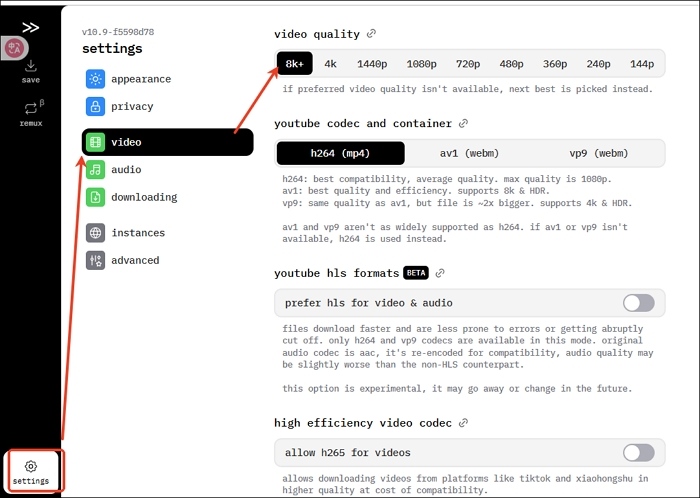
Task: Select 1440p video quality
Action: (x=372, y=64)
